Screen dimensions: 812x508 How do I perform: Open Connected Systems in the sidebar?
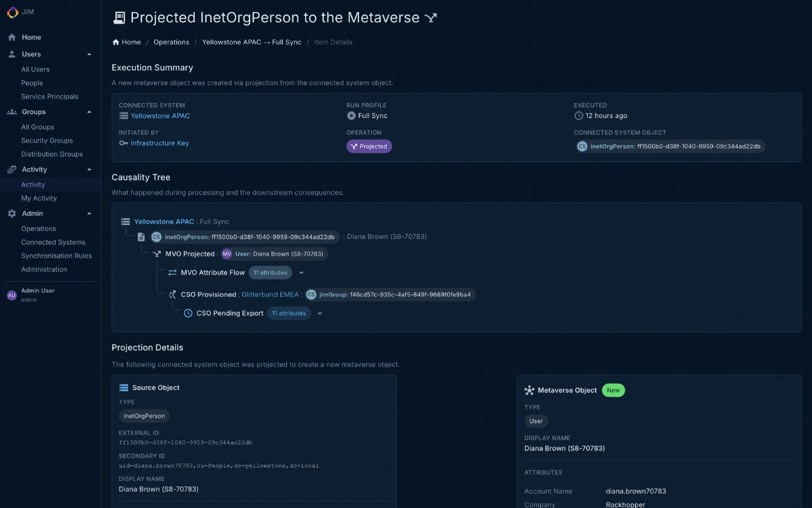coord(53,243)
